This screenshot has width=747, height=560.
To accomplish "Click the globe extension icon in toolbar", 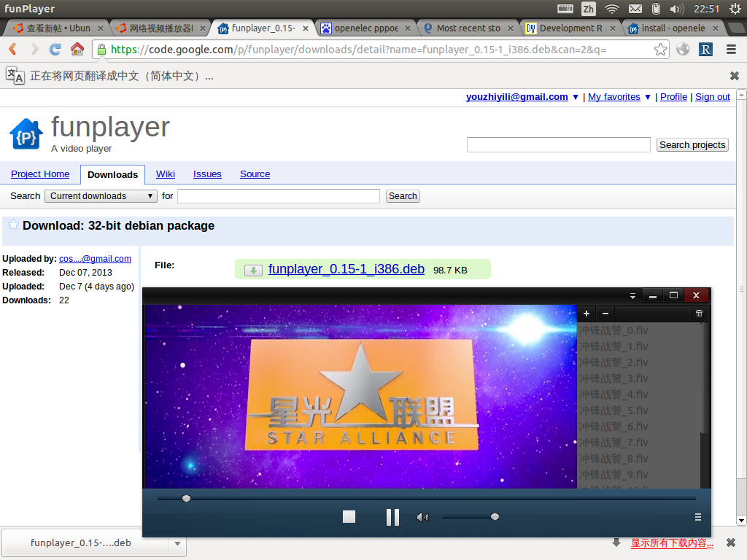I will click(x=683, y=49).
